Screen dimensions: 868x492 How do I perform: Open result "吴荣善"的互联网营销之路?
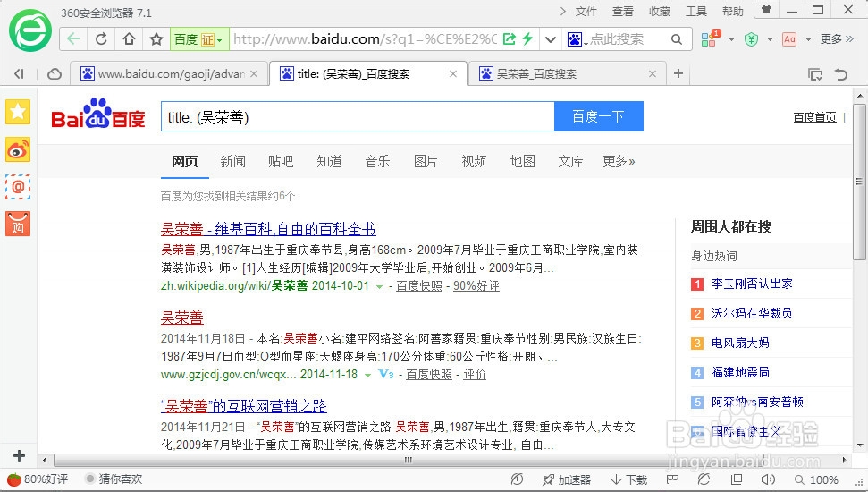pos(243,406)
